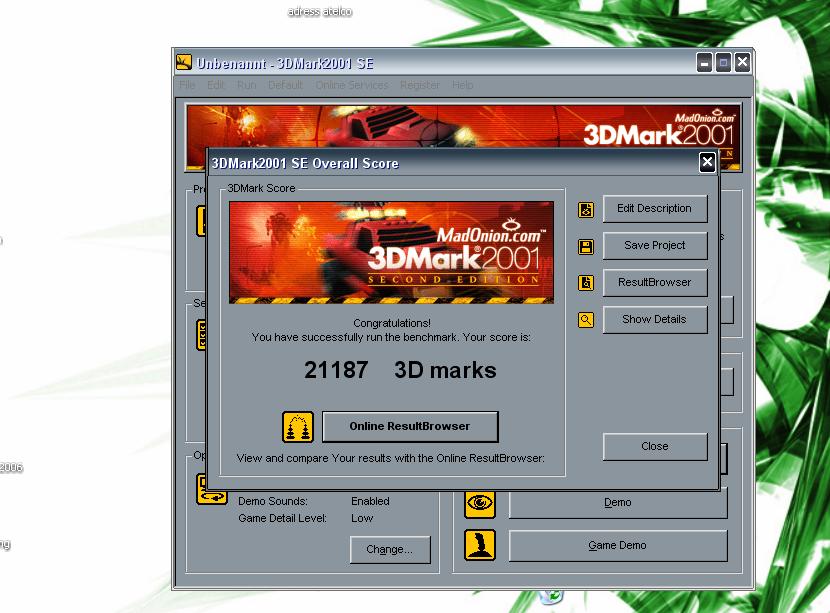Click the 'adress atelco' desktop label
The image size is (830, 613).
[320, 12]
